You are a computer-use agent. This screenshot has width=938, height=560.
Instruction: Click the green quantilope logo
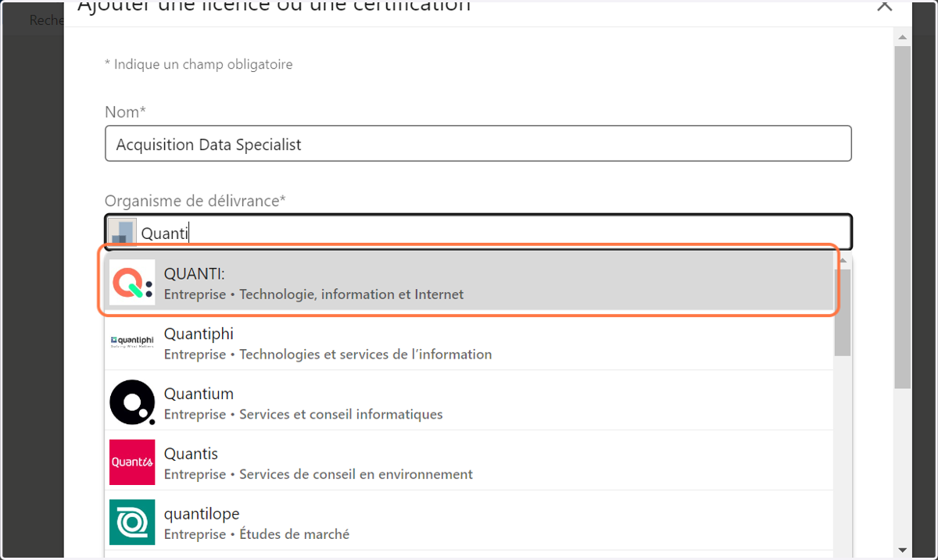(x=132, y=522)
